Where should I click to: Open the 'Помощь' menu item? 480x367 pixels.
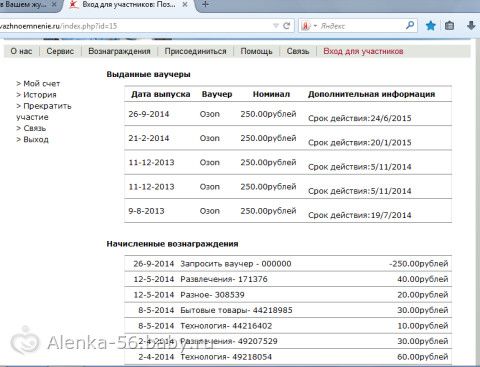point(256,51)
